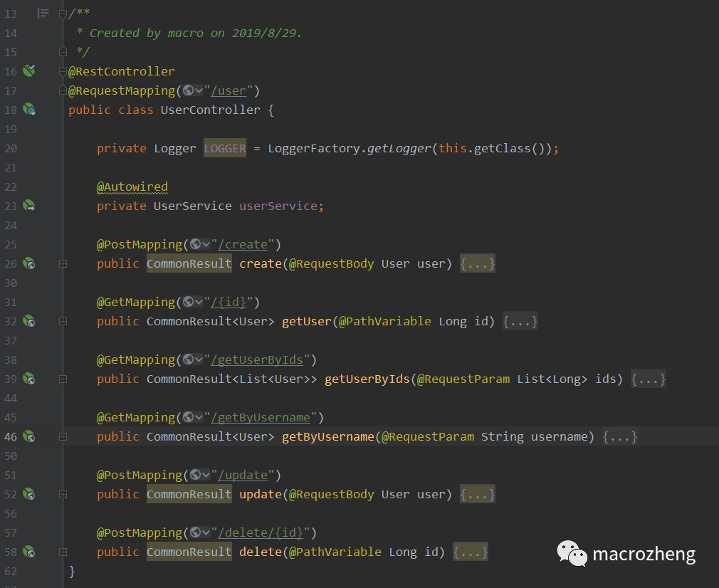This screenshot has width=719, height=588.
Task: Expand getUserByIds method fold marker in the gutter
Action: [x=63, y=379]
